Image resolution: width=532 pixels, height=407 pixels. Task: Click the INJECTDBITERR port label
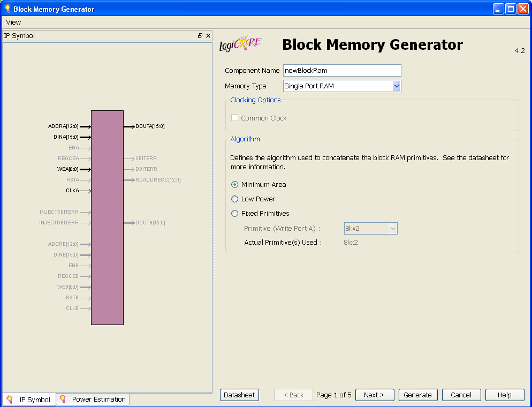pos(59,223)
